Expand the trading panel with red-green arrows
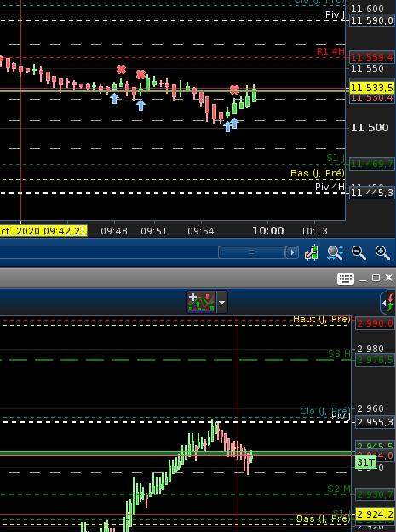Image resolution: width=396 pixels, height=532 pixels. point(389,303)
